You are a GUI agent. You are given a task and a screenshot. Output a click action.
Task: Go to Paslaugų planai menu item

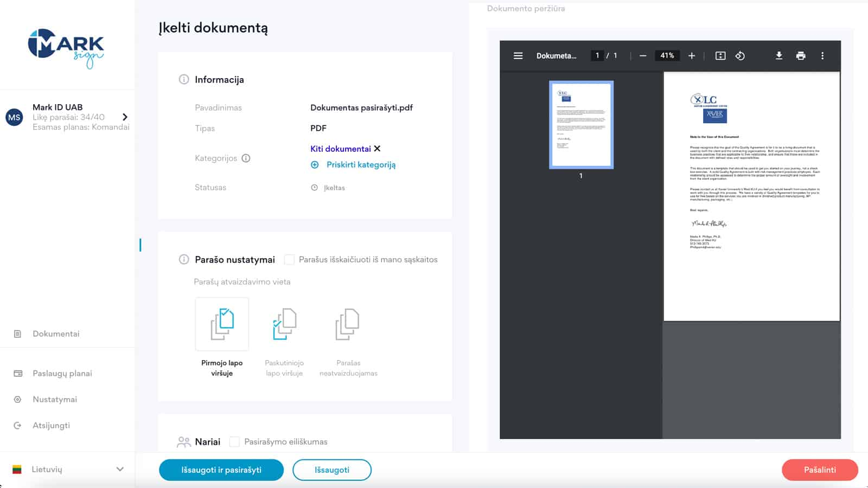pos(62,374)
